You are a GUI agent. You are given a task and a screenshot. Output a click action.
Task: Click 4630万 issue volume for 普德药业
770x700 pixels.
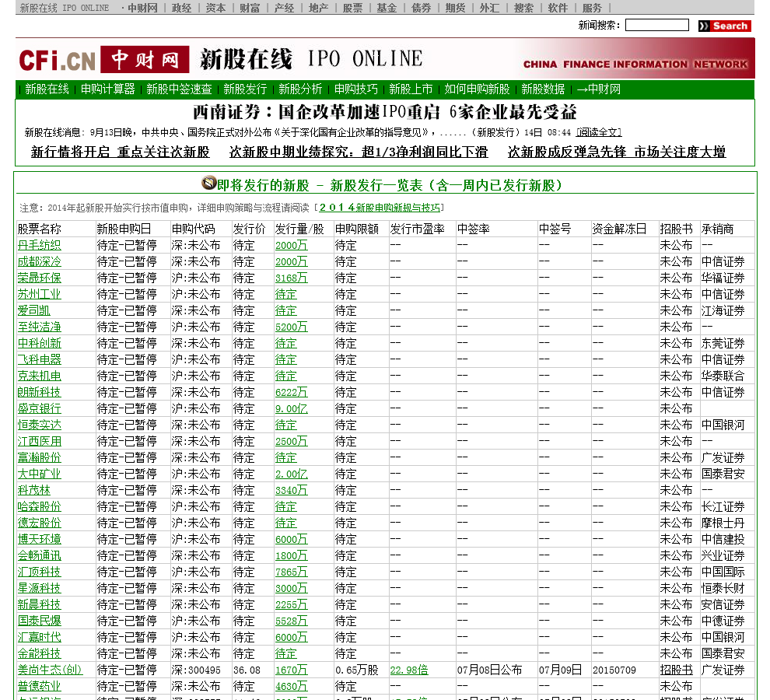[291, 686]
